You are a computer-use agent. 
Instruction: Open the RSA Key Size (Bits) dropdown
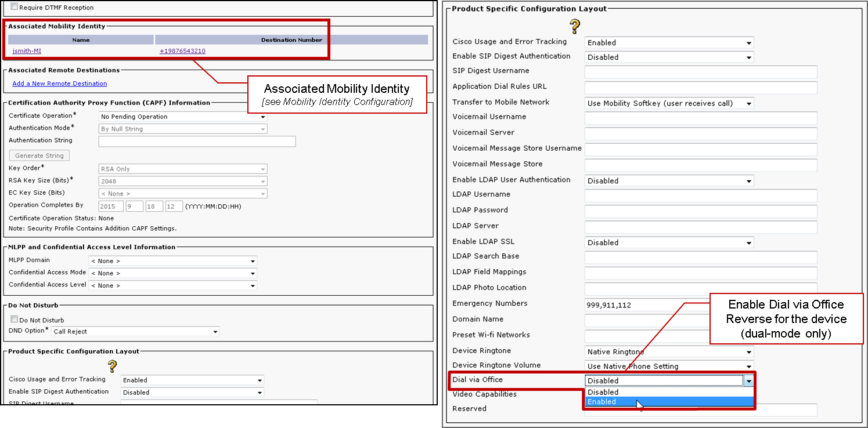point(183,182)
